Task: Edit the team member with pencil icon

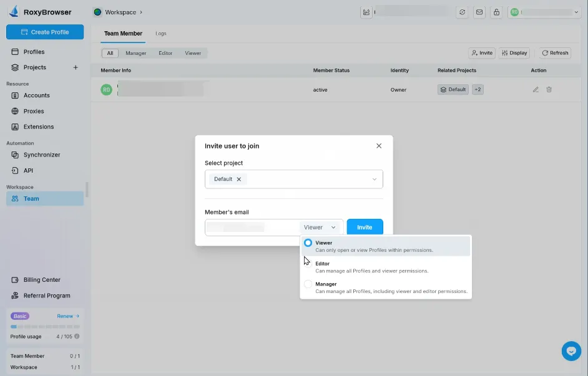Action: (x=535, y=89)
